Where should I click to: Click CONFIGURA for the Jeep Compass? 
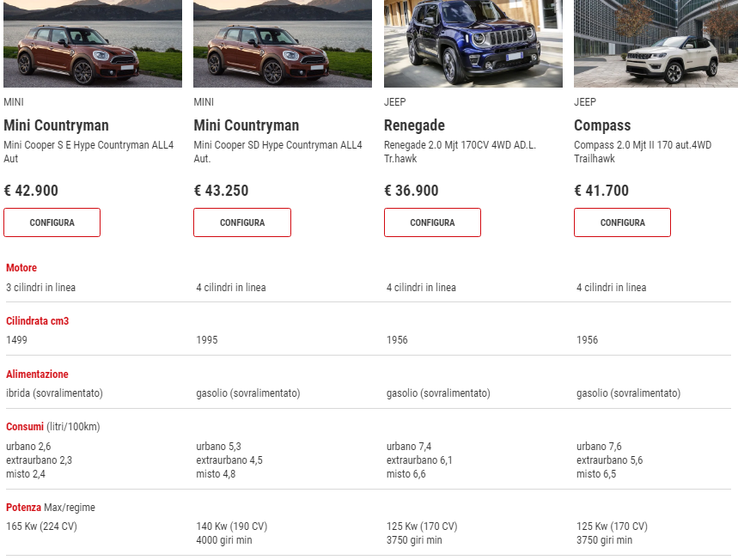click(622, 222)
